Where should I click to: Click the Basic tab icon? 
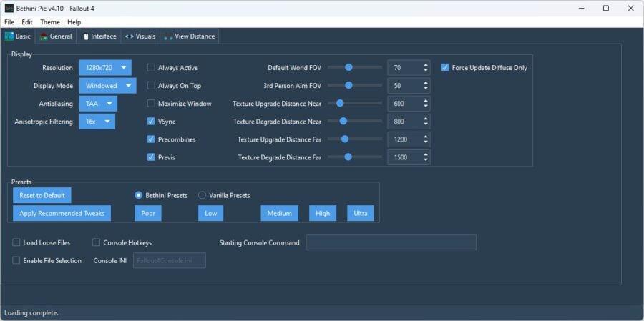click(9, 36)
